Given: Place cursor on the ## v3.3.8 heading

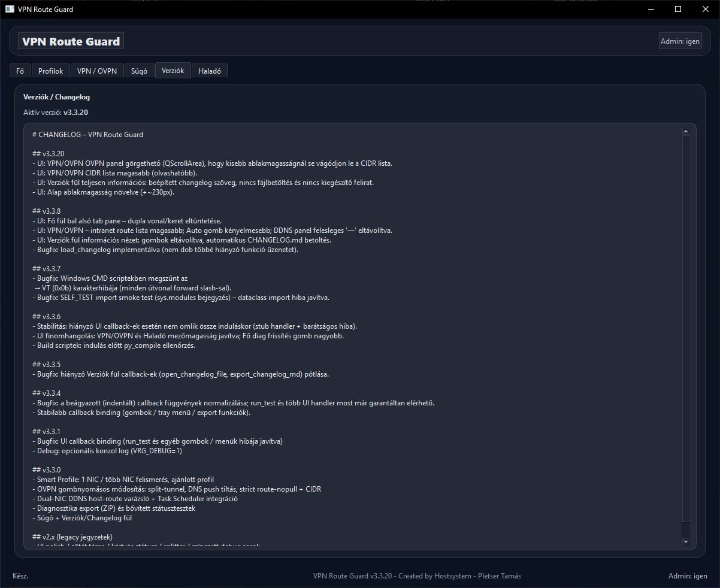Looking at the screenshot, I should click(47, 211).
